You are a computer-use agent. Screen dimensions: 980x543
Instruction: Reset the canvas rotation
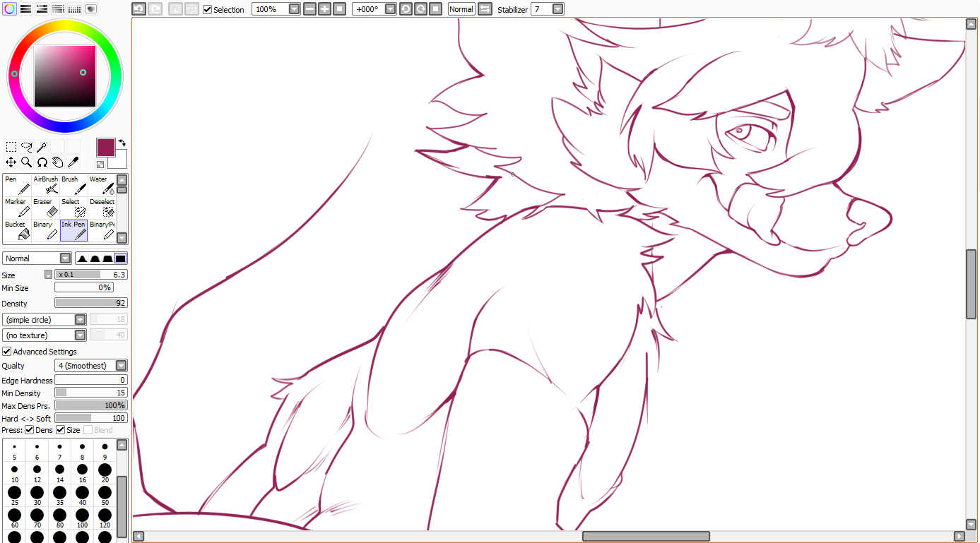click(436, 9)
